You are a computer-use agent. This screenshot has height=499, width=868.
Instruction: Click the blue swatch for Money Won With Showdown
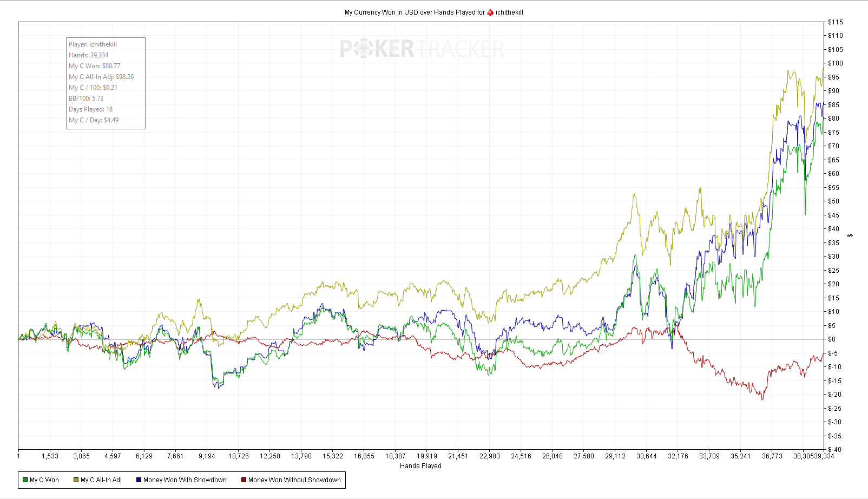139,480
